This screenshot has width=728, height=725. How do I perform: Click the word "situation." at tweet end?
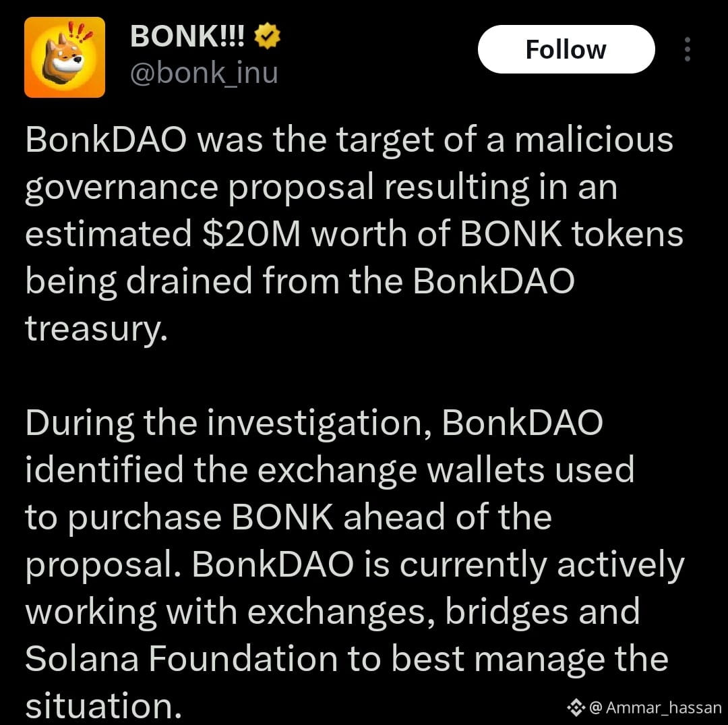(x=103, y=706)
